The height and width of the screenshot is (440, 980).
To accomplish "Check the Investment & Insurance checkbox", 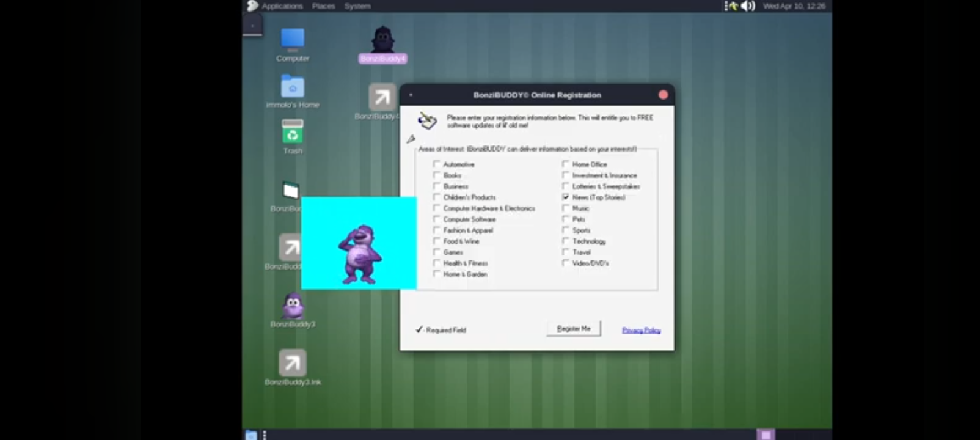I will coord(566,175).
